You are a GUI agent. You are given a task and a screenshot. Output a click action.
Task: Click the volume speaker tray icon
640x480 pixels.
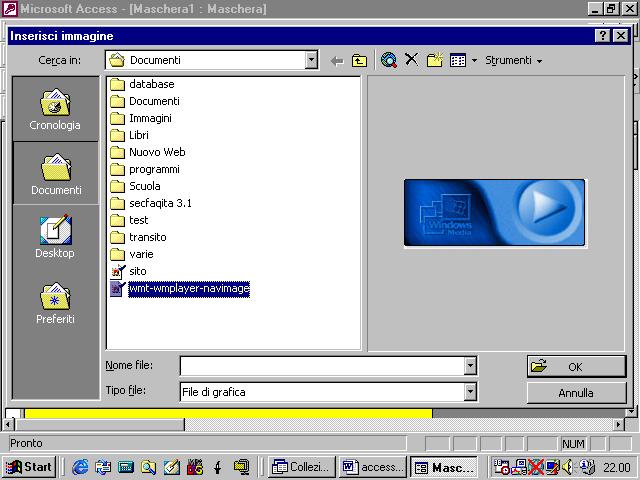click(x=567, y=467)
